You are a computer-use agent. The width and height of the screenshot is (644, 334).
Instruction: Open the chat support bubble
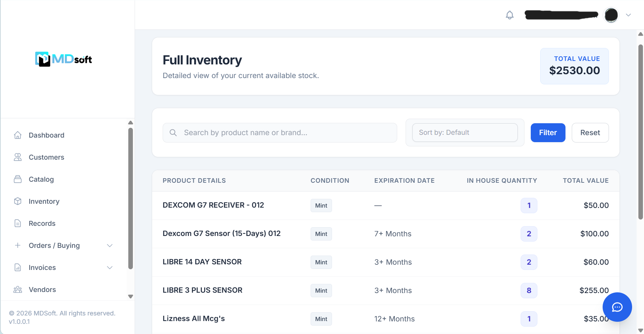pyautogui.click(x=617, y=307)
